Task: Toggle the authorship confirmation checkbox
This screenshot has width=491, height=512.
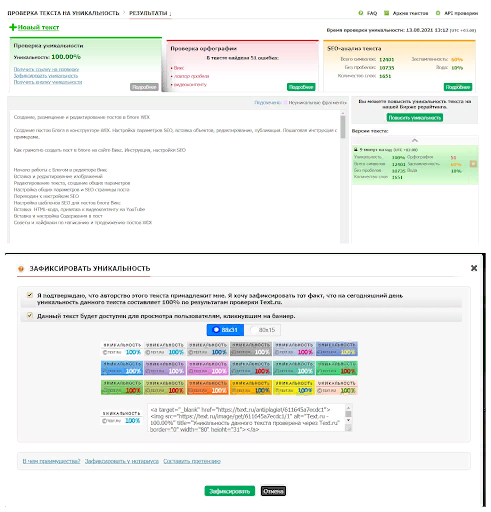Action: (30, 295)
